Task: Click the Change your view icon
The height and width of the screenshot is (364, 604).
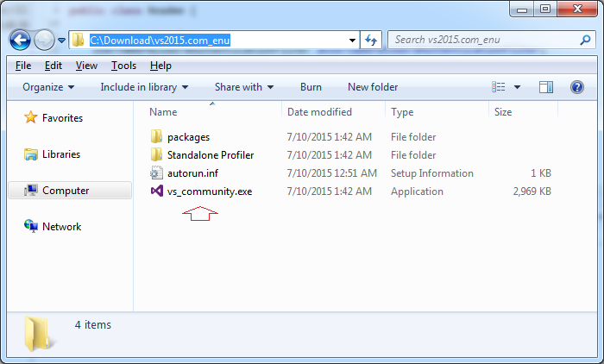Action: point(499,87)
